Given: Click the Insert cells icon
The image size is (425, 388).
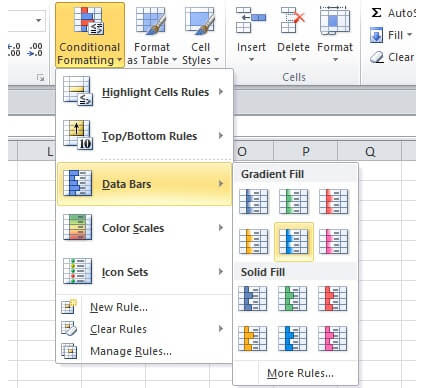Looking at the screenshot, I should pos(251,21).
